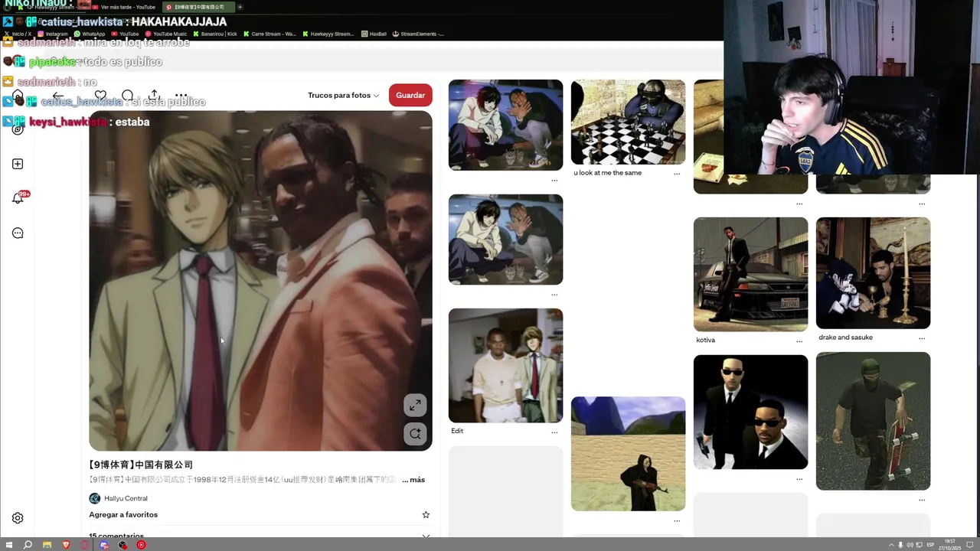Switch to Ver más tarde - YouTube tab
Viewport: 980px width, 551px height.
(x=124, y=7)
